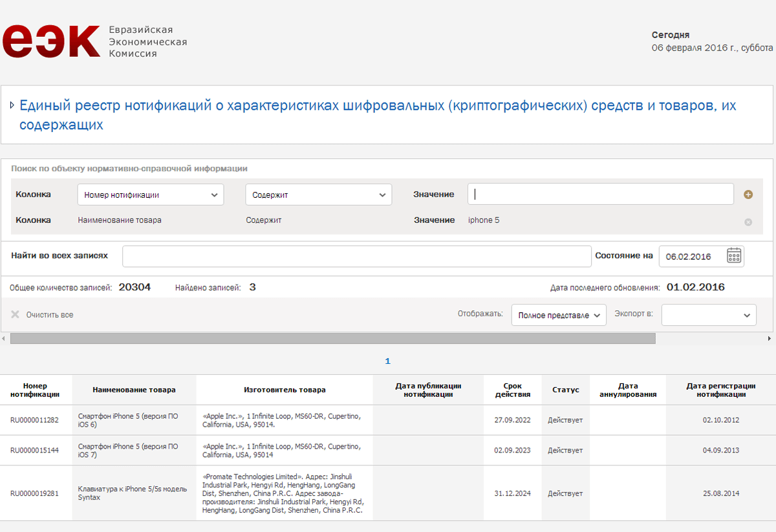Viewport: 776px width, 532px height.
Task: Click expiry date 02.09.2023
Action: point(513,451)
